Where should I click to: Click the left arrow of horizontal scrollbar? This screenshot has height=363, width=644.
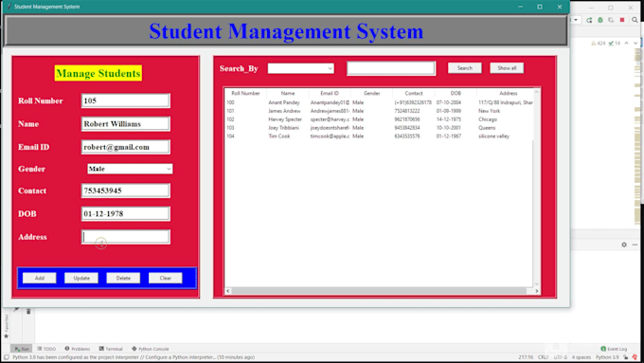[228, 291]
